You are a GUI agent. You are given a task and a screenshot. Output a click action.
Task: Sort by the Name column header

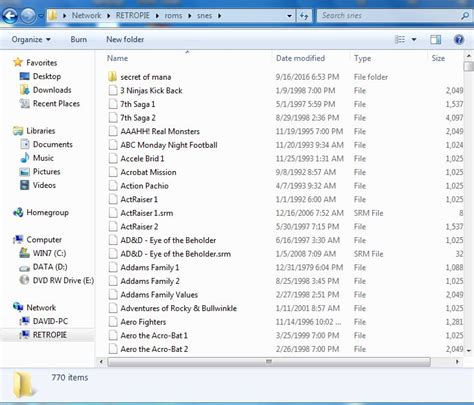(x=117, y=58)
